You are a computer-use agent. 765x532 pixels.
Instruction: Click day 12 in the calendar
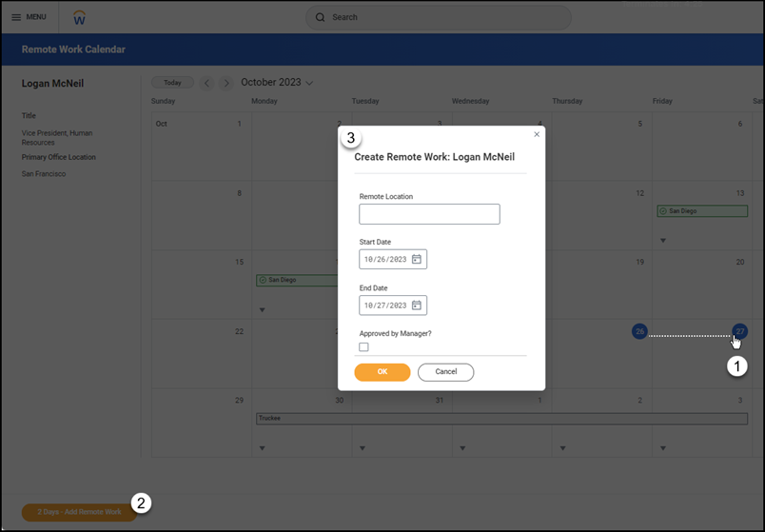(639, 193)
